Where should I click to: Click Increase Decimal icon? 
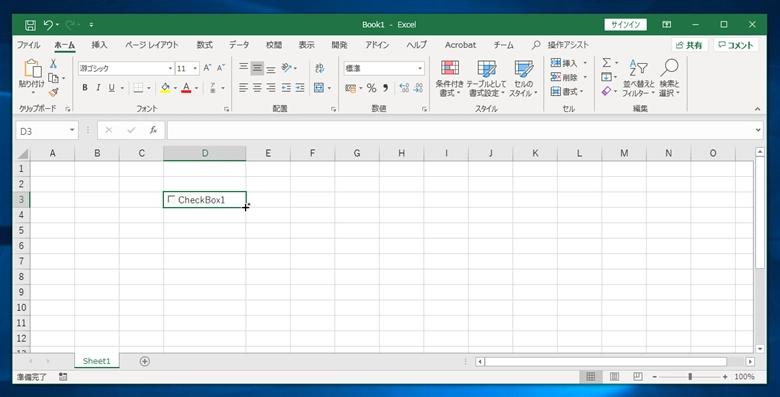pyautogui.click(x=404, y=88)
